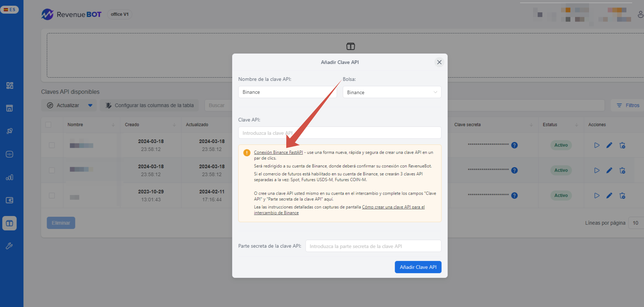The height and width of the screenshot is (307, 644).
Task: Click the 2023-10-29 created date cell
Action: pyautogui.click(x=151, y=196)
